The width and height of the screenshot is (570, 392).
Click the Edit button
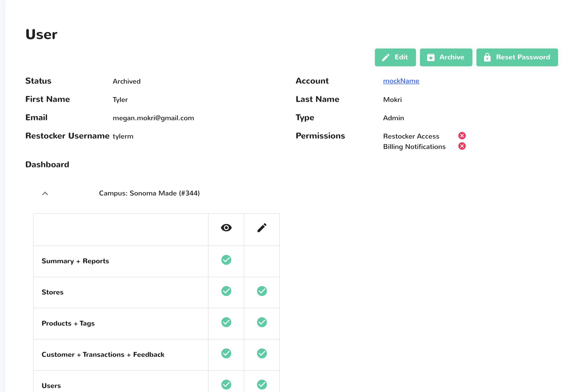coord(395,57)
